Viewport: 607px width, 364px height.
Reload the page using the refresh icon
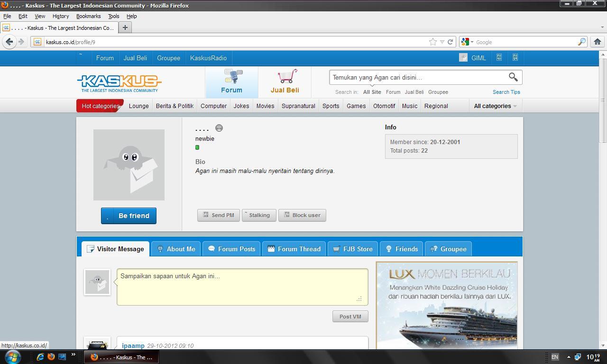[451, 42]
